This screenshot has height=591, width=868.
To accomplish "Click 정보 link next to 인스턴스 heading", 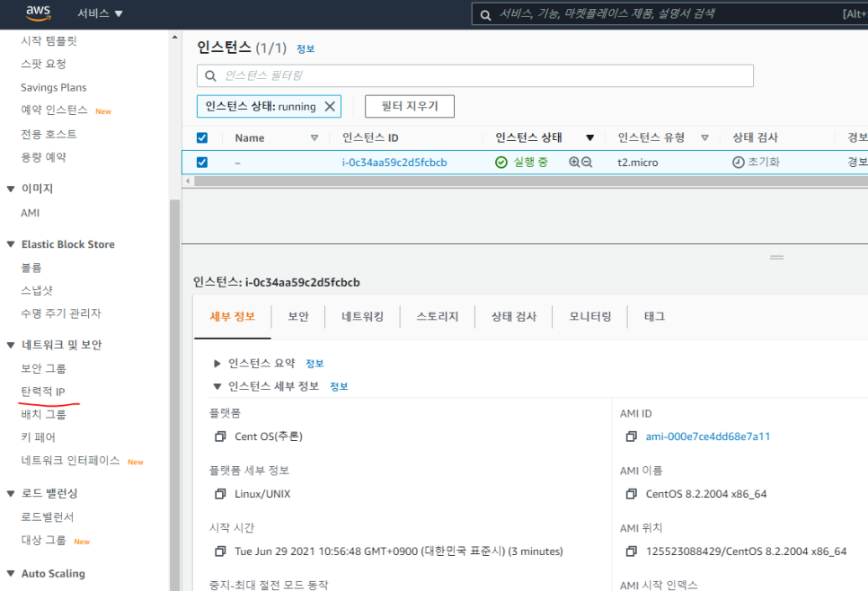I will (x=306, y=49).
